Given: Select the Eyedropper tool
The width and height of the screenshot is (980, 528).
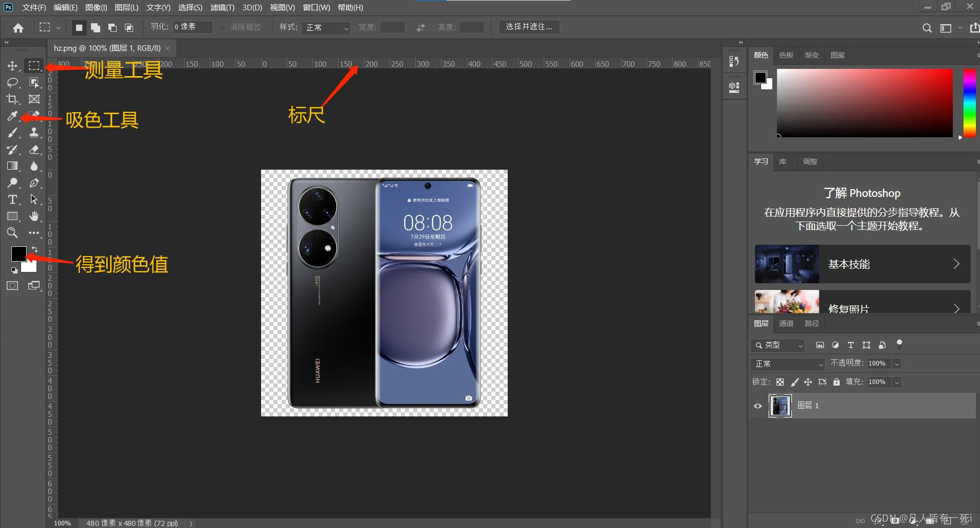Looking at the screenshot, I should click(x=12, y=116).
